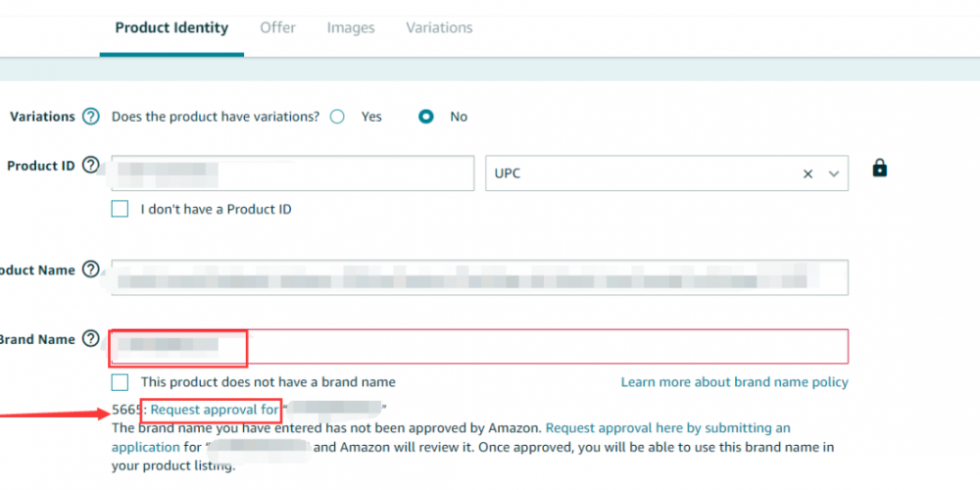The image size is (980, 490).
Task: Expand the UPC dropdown chevron
Action: pyautogui.click(x=833, y=173)
